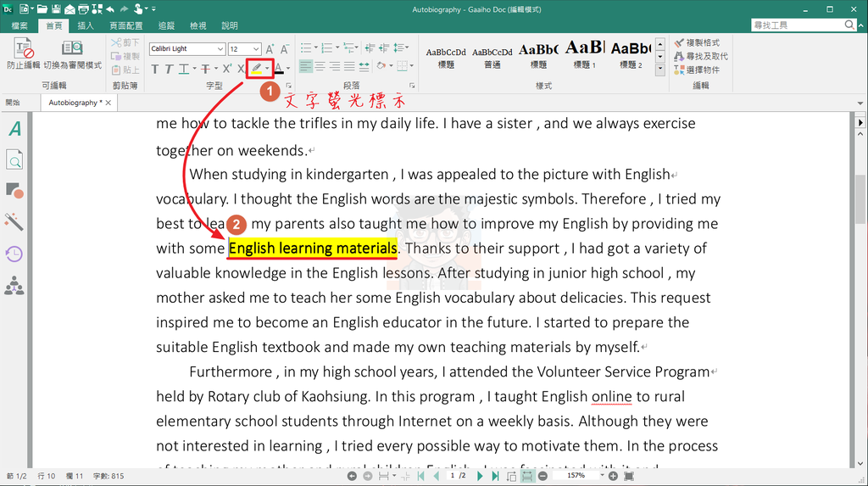Open underline style dropdown arrow

[x=194, y=69]
